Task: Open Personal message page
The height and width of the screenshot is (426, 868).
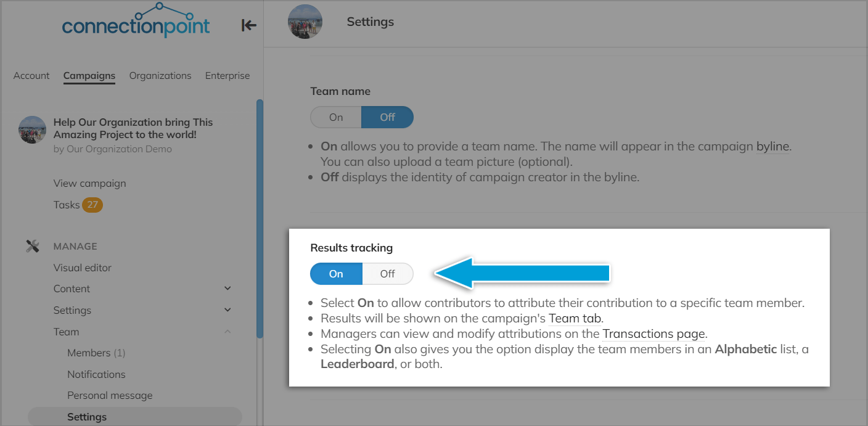Action: (x=110, y=395)
